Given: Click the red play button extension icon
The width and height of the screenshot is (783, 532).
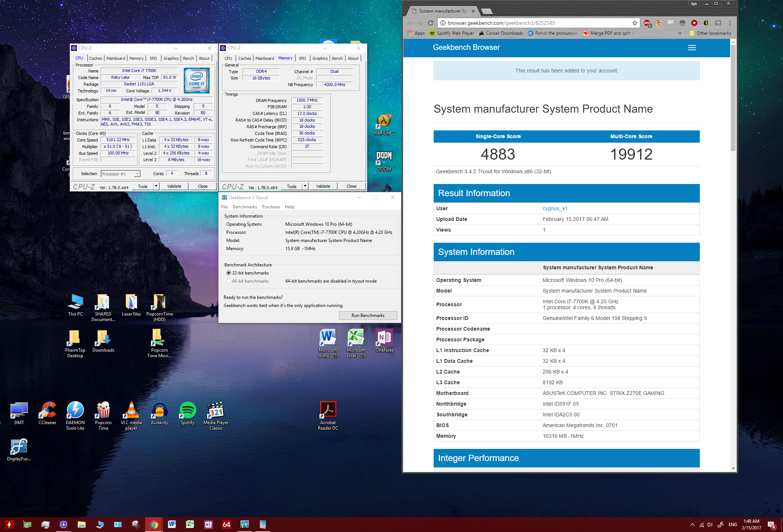Looking at the screenshot, I should [x=694, y=23].
